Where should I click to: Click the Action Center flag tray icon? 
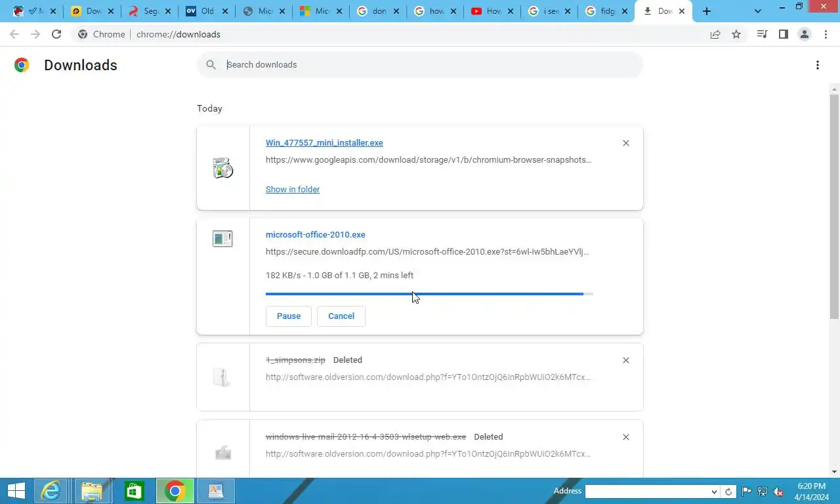click(x=747, y=492)
